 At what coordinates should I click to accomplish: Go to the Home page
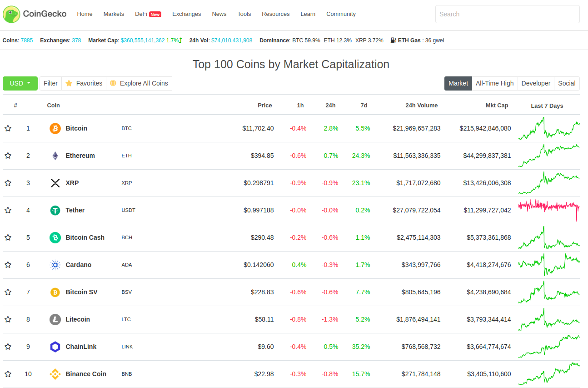coord(85,14)
